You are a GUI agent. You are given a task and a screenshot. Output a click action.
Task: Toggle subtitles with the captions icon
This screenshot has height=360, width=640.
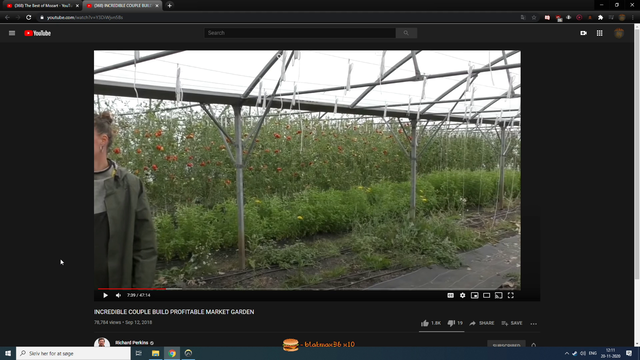tap(450, 295)
